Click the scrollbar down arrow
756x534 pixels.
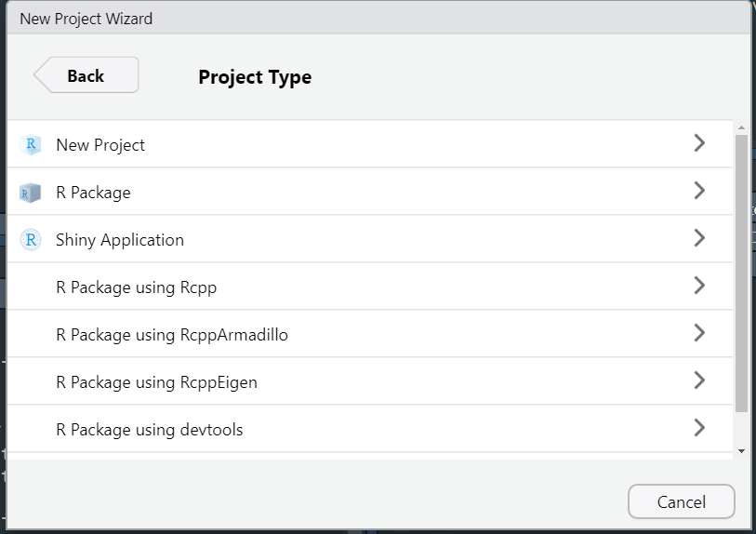pos(741,451)
